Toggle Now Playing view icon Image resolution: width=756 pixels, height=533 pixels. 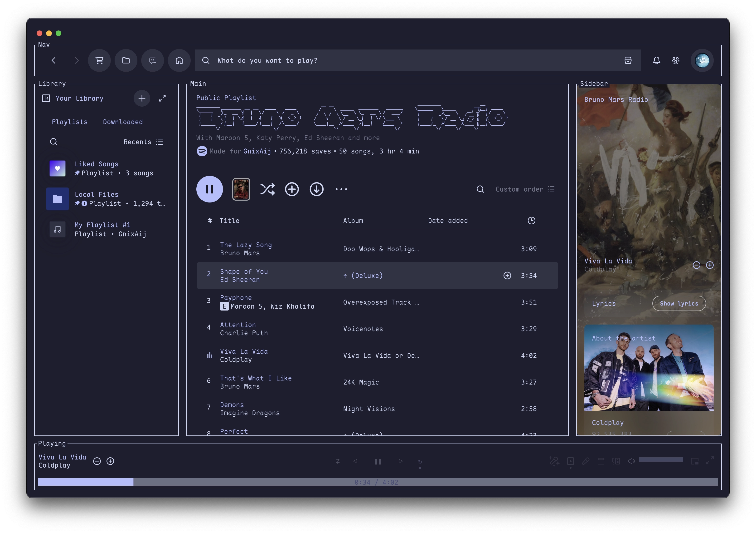click(570, 461)
